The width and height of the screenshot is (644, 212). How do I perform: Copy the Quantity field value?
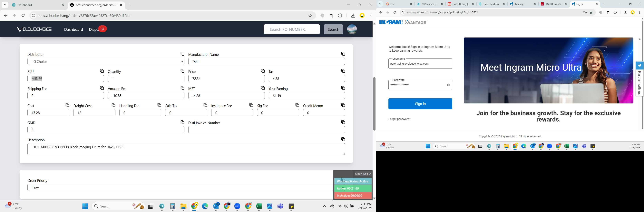[182, 71]
